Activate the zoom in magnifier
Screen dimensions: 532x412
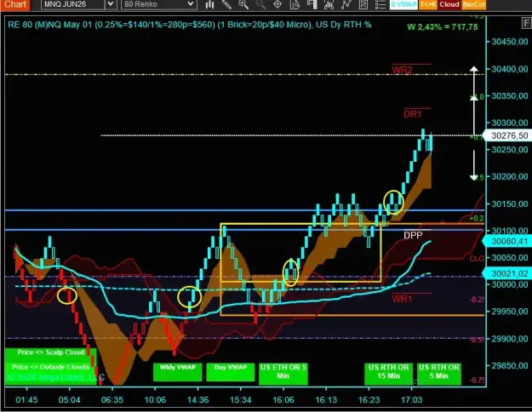(x=243, y=4)
